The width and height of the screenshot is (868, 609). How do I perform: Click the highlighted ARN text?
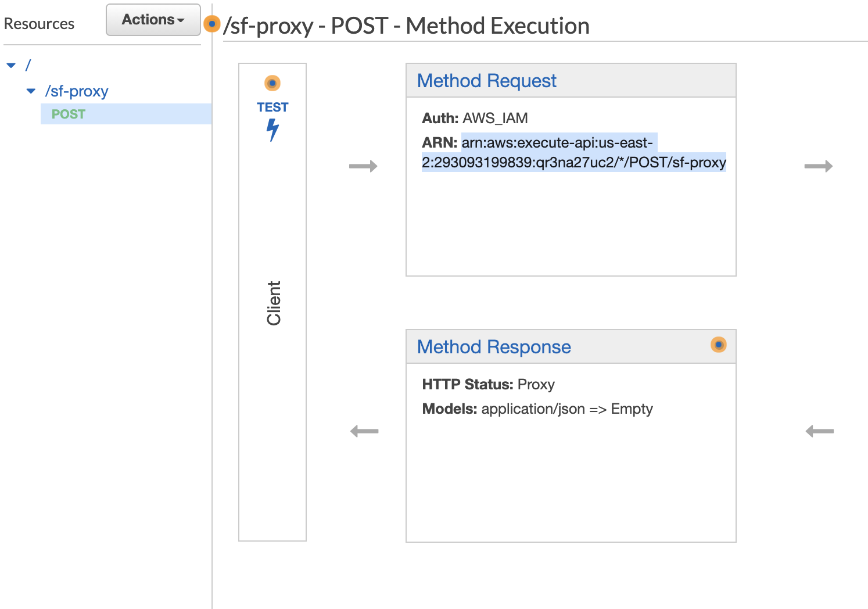573,153
